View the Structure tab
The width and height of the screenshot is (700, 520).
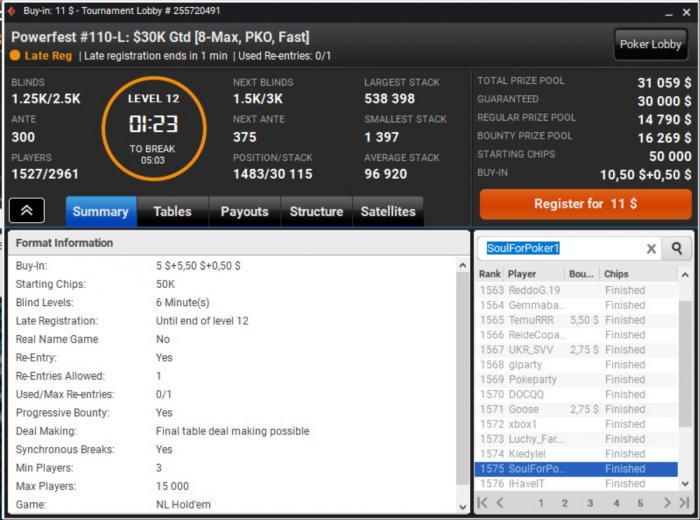tap(316, 211)
